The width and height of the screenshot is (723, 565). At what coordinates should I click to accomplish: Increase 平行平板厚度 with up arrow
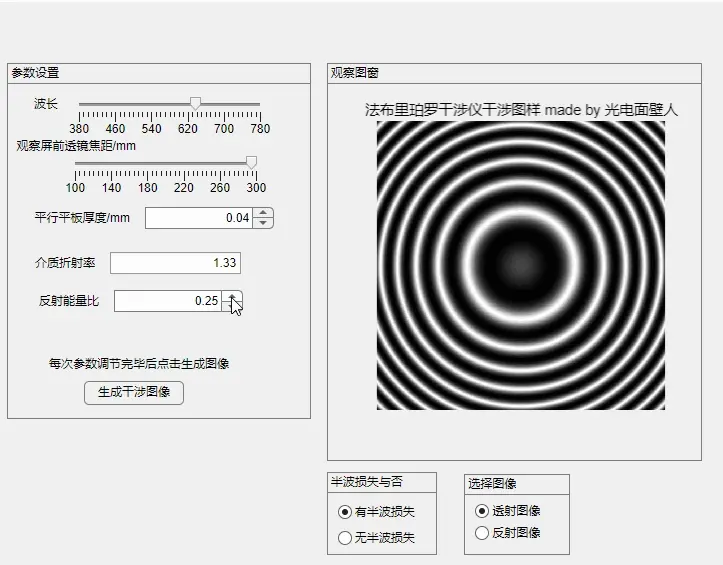pos(263,213)
